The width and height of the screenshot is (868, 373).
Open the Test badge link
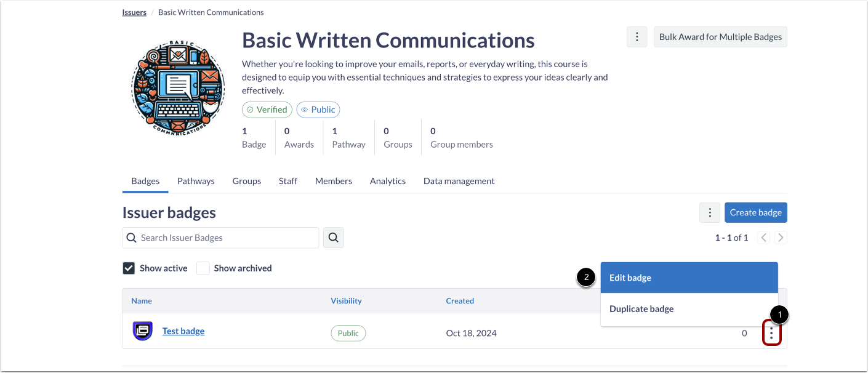click(x=183, y=331)
